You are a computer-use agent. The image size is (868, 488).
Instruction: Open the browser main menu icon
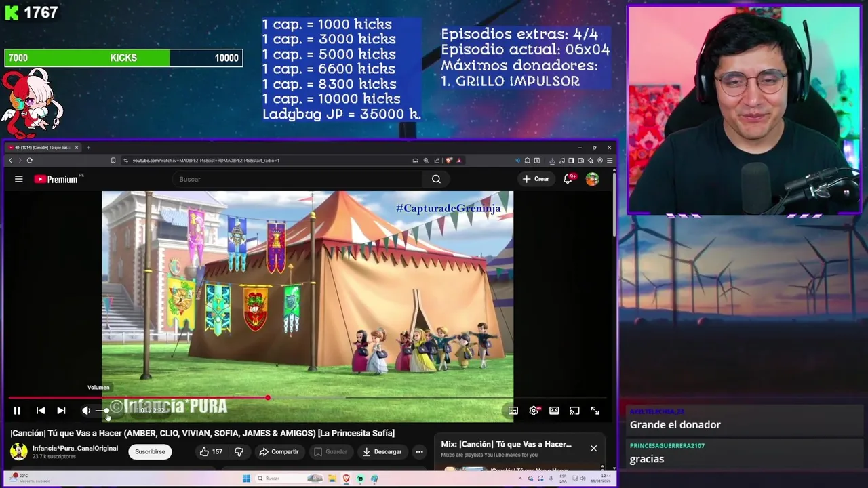tap(610, 161)
